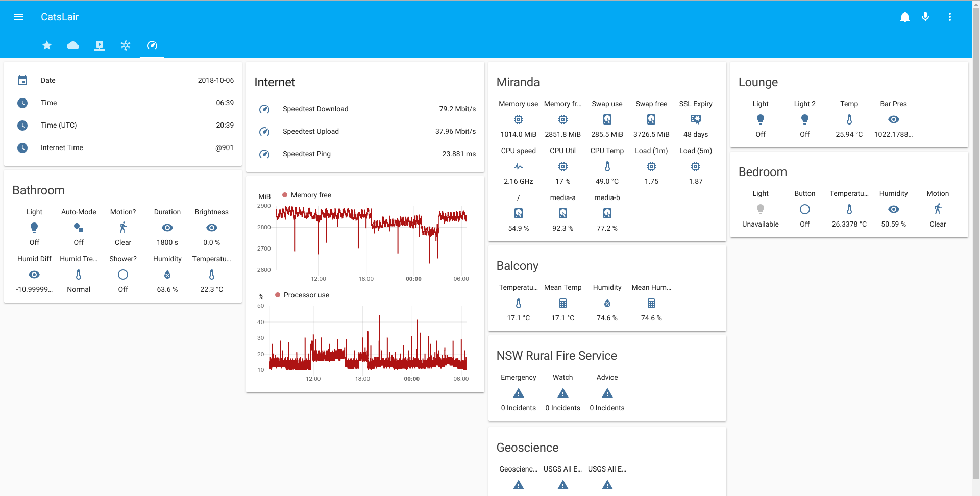
Task: Open Load (5m) chip icon
Action: 696,166
